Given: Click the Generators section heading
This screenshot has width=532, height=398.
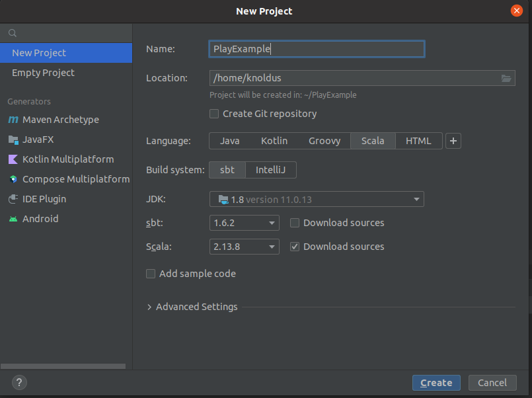Looking at the screenshot, I should (29, 101).
